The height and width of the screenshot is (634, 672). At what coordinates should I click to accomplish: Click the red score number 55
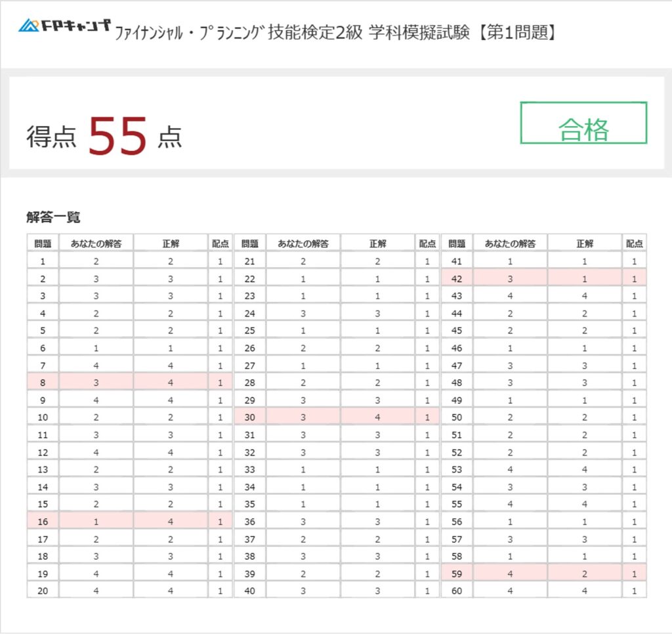point(117,136)
